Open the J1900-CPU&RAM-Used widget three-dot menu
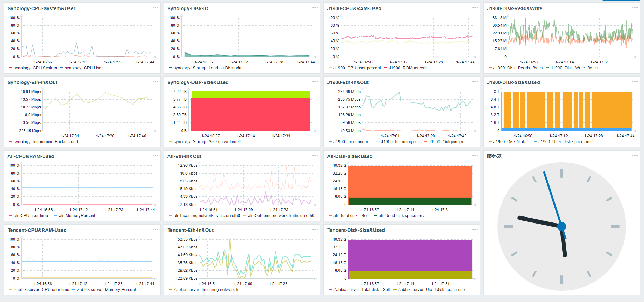 [475, 8]
